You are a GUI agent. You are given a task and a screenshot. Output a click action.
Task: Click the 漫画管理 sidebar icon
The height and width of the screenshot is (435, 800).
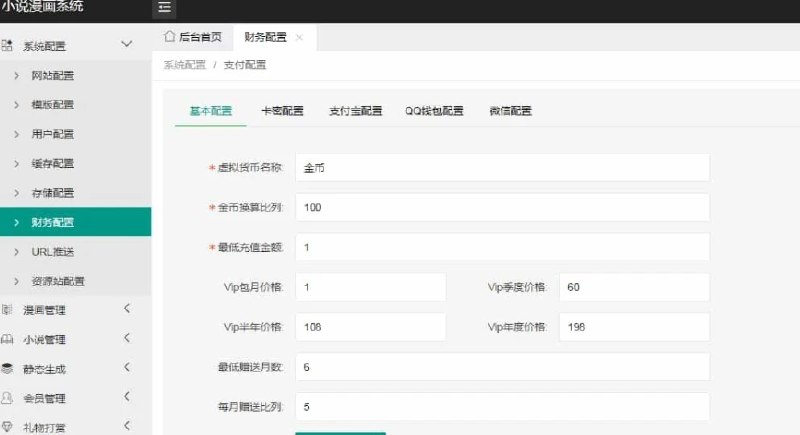pyautogui.click(x=7, y=310)
